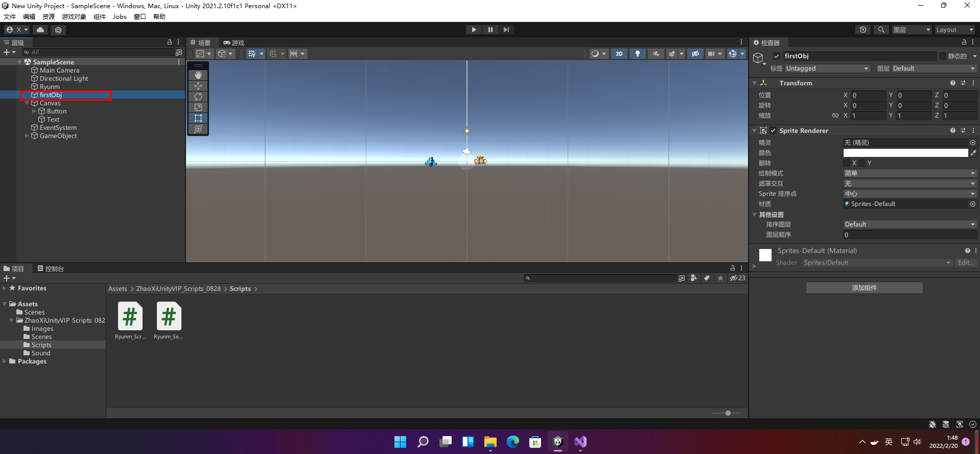Toggle hidden packages count 23
The height and width of the screenshot is (454, 980).
[737, 278]
